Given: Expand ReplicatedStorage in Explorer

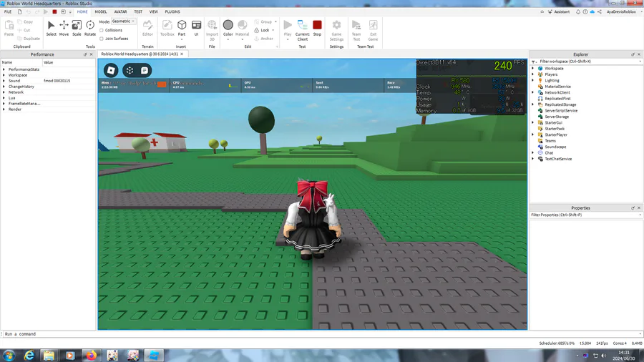Looking at the screenshot, I should pyautogui.click(x=533, y=104).
